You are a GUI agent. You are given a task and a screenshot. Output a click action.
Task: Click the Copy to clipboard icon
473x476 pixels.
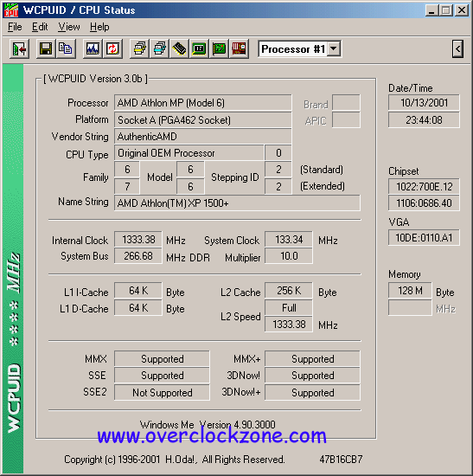pyautogui.click(x=65, y=48)
